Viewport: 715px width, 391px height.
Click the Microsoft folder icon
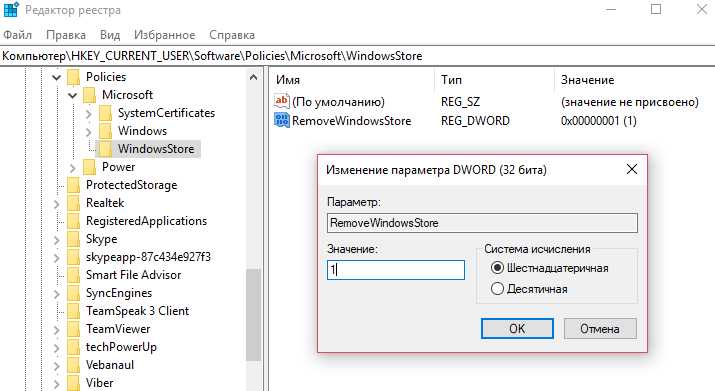90,95
